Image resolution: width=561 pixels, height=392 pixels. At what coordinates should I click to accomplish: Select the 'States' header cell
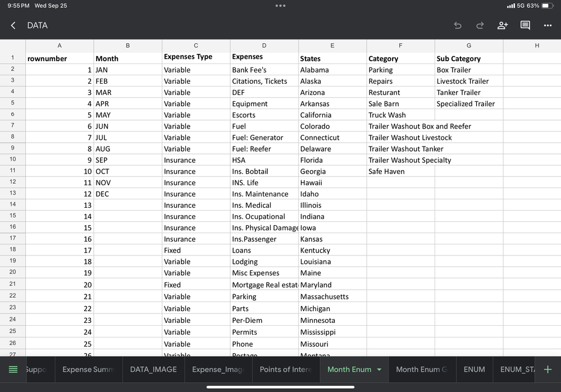[x=332, y=58]
